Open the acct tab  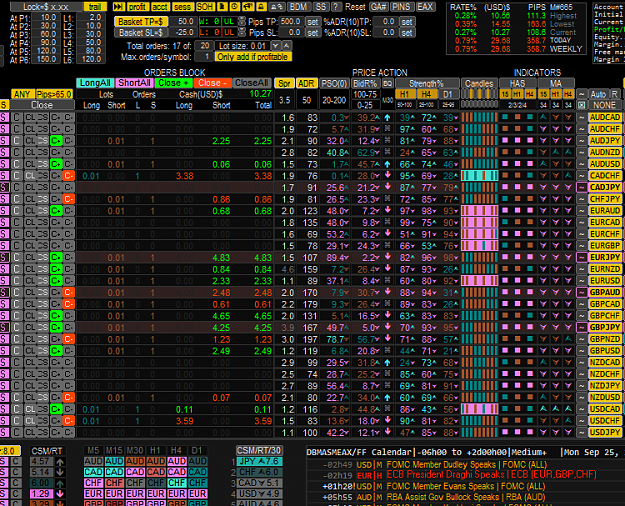tap(160, 7)
